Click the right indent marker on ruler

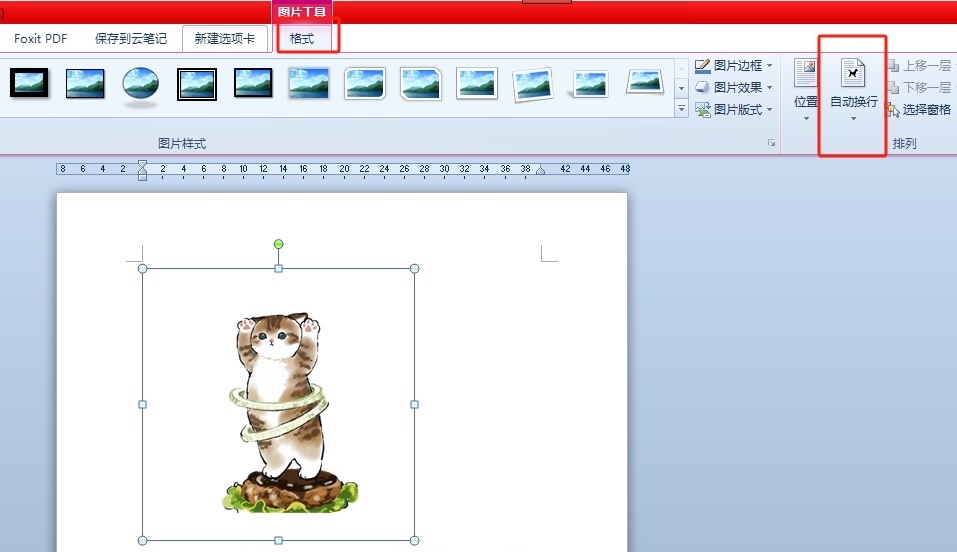click(540, 170)
